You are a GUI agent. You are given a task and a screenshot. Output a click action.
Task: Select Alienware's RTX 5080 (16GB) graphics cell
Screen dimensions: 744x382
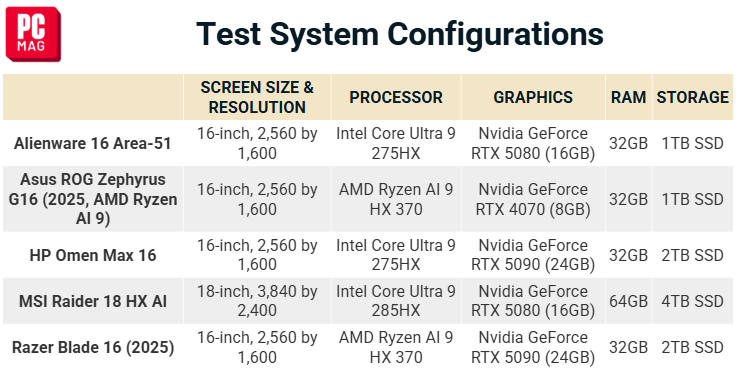coord(533,143)
